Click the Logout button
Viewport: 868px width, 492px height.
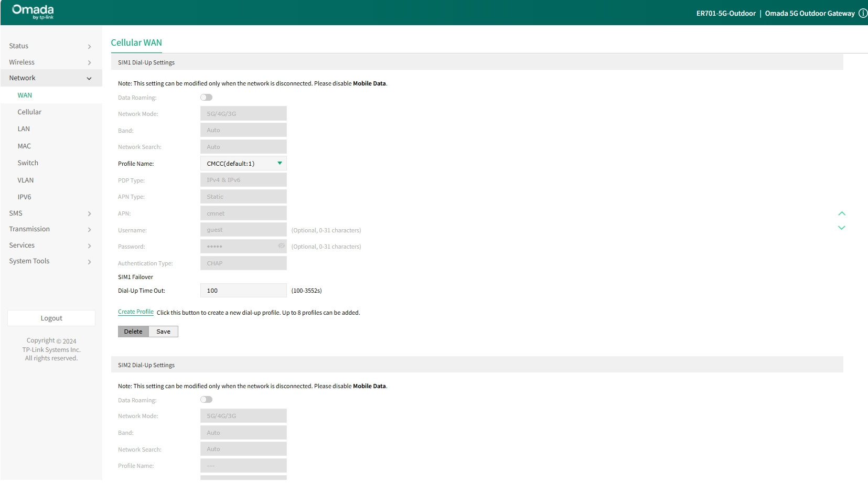coord(51,318)
